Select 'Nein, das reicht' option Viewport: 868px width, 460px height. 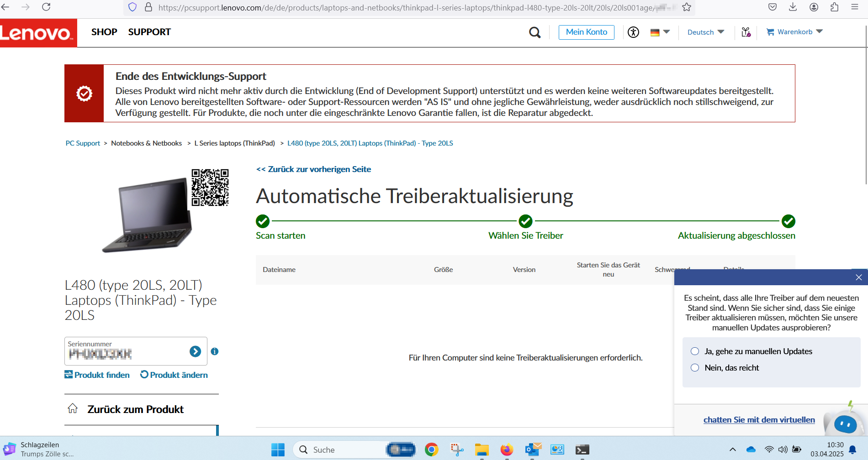[695, 368]
